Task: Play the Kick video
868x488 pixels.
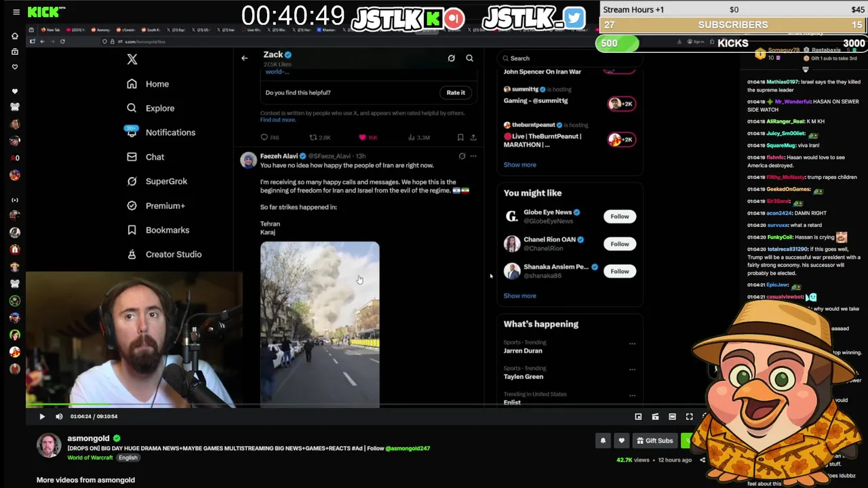Action: 42,417
